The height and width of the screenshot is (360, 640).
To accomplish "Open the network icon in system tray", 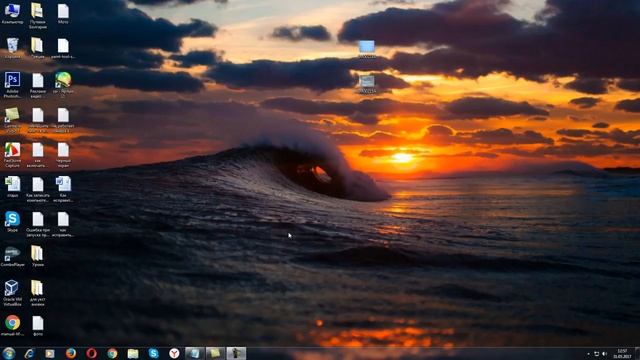I will (x=597, y=354).
